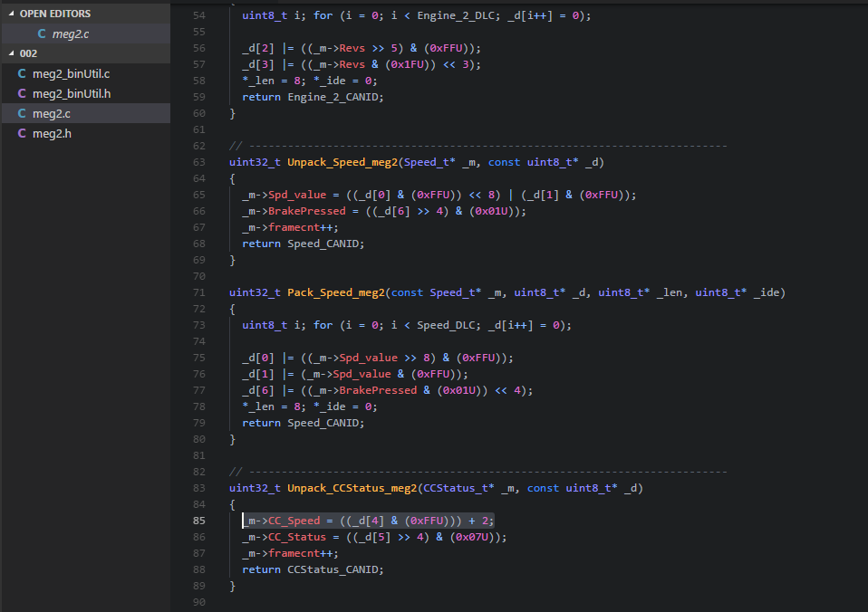Open meg2.h in the file explorer
The image size is (868, 612).
pos(86,133)
